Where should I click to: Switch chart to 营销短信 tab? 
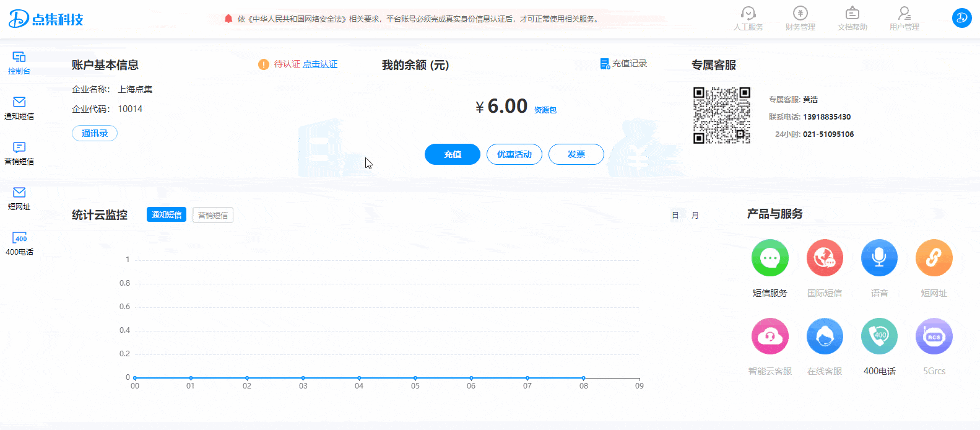(213, 216)
